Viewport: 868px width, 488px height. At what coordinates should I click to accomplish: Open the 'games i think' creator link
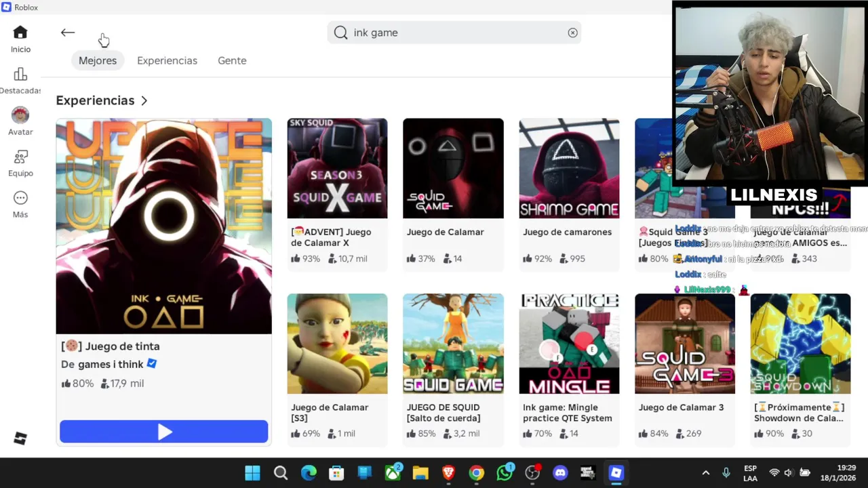pos(111,364)
